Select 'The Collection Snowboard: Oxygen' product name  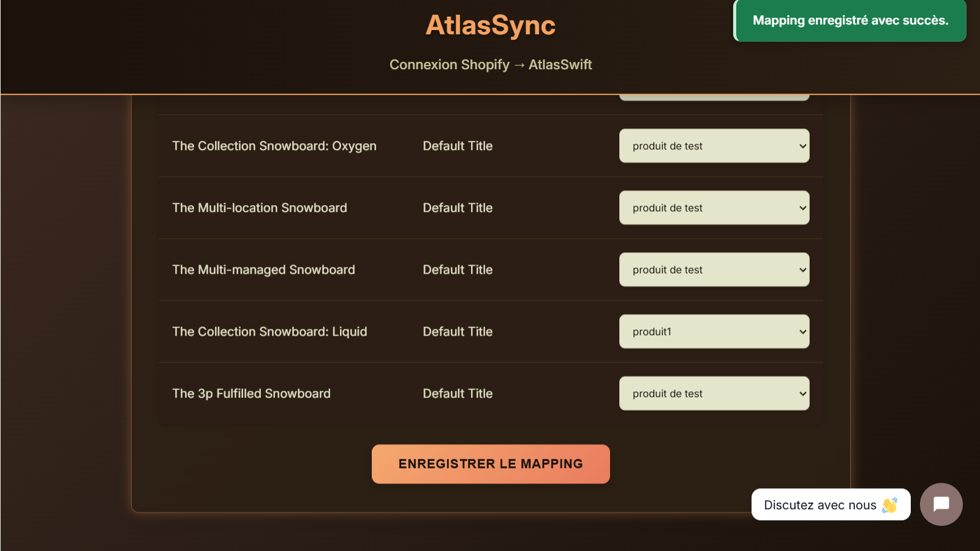tap(274, 146)
